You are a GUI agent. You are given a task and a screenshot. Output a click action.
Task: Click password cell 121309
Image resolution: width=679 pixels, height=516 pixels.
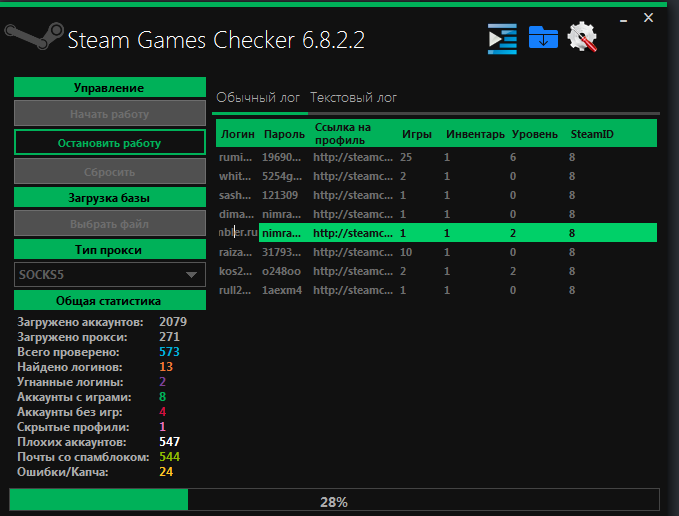(280, 195)
